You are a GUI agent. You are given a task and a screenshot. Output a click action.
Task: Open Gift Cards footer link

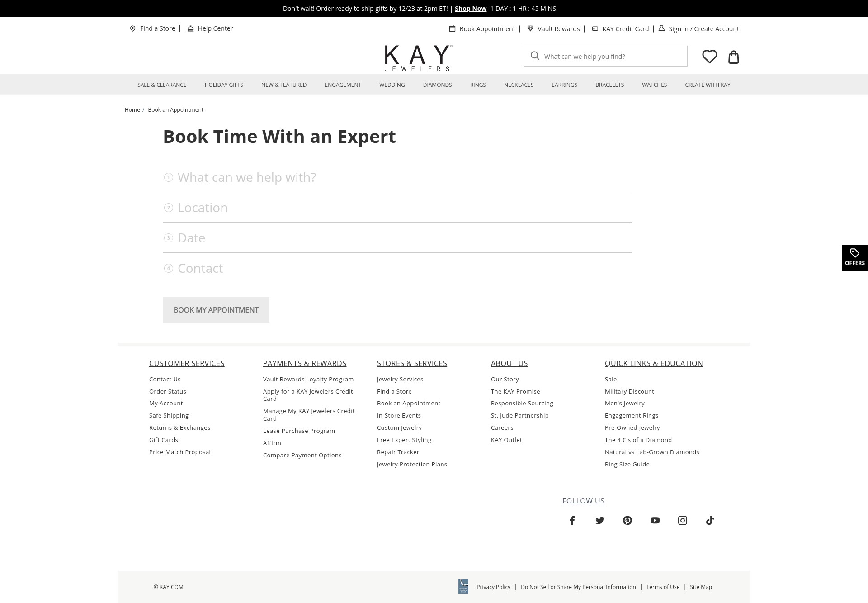164,440
